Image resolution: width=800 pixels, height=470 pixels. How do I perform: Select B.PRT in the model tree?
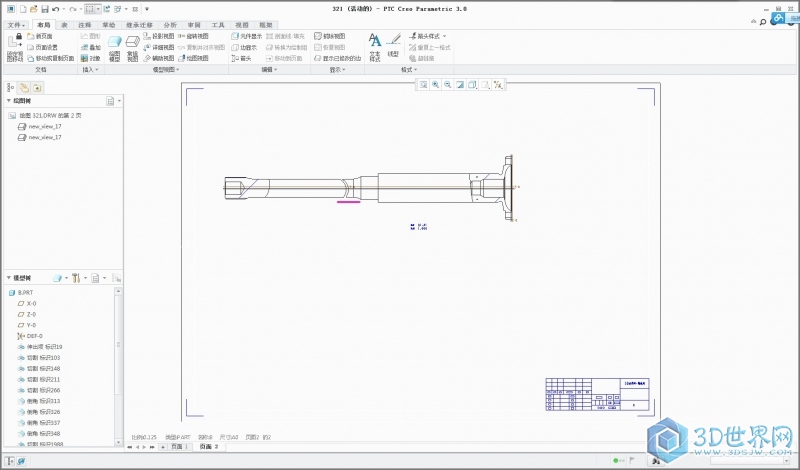coord(21,292)
